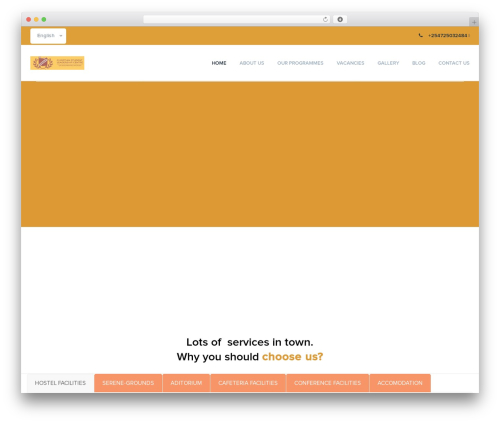Screen dimensions: 500x423
Task: Click the browser download indicator icon
Action: coord(340,20)
